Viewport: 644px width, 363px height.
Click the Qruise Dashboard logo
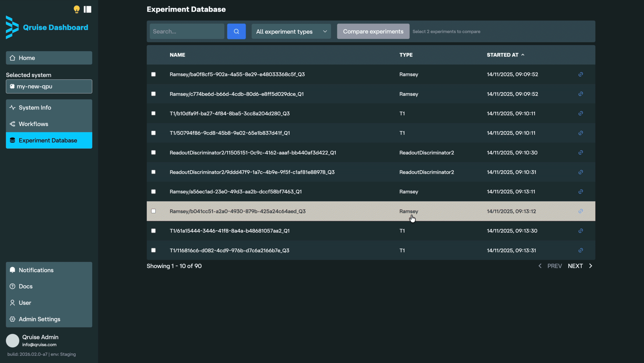click(x=47, y=28)
